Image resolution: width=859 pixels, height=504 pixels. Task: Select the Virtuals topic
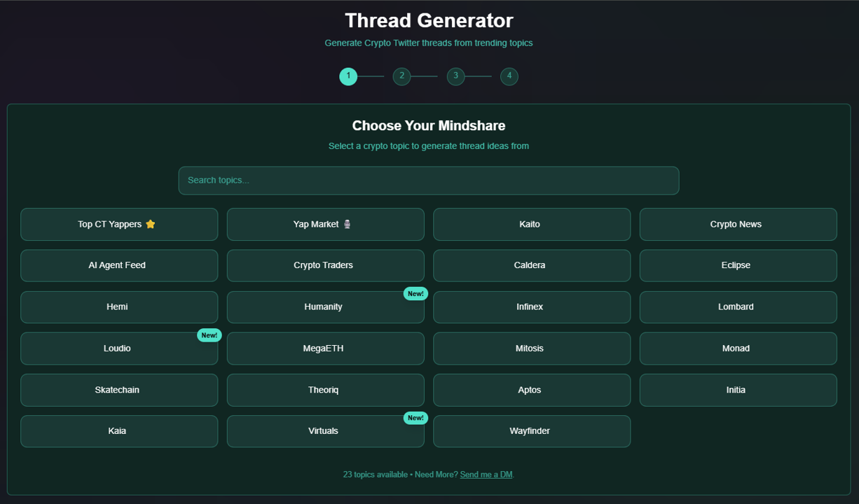click(325, 431)
